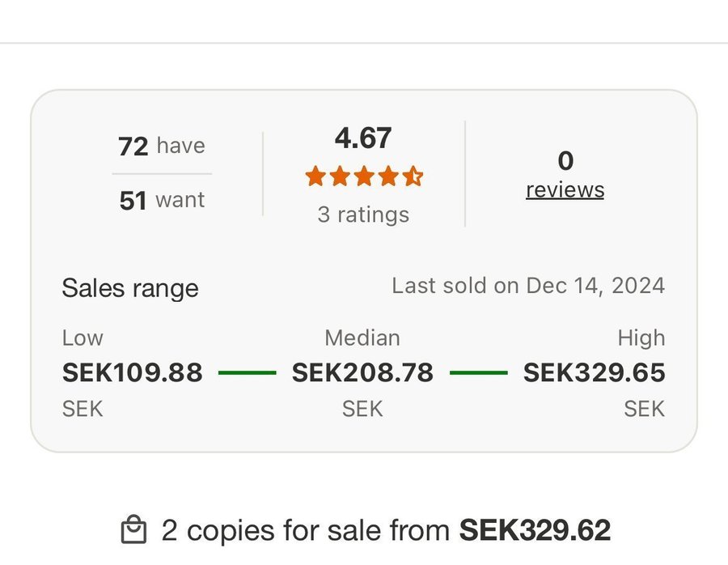Click the high price SEK329.65
Screen dimensions: 728x565
[594, 373]
